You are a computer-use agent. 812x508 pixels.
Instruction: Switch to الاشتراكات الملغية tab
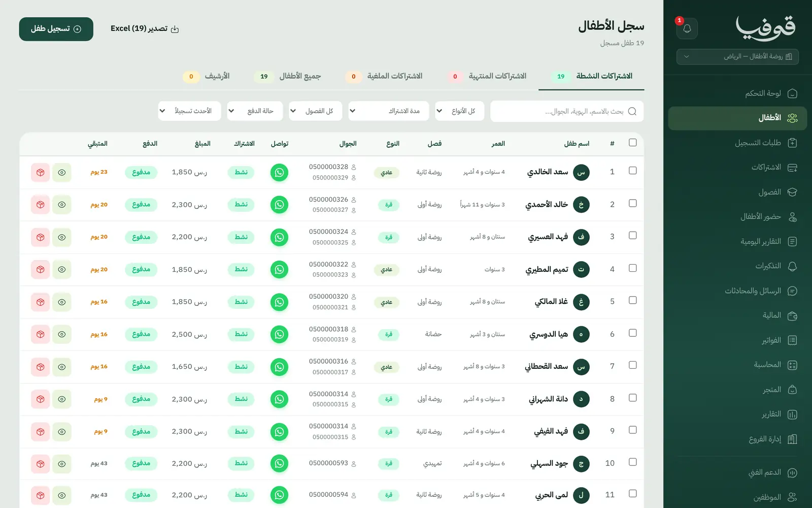tap(384, 76)
